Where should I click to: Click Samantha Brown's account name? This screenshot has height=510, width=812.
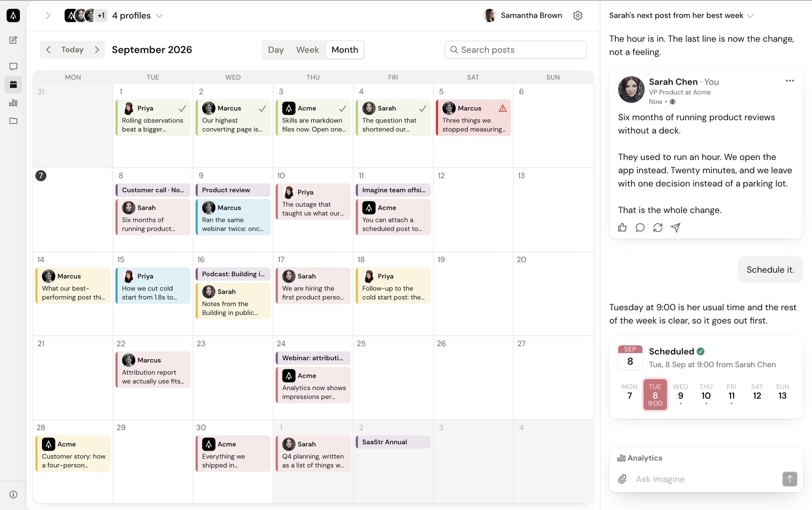[x=531, y=15]
